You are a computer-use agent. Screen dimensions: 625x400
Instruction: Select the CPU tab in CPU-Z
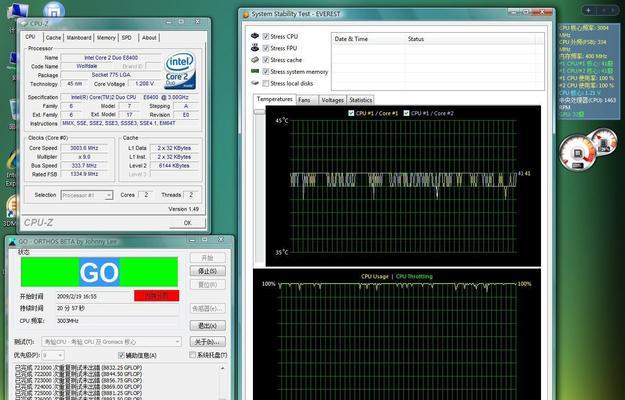click(x=31, y=37)
